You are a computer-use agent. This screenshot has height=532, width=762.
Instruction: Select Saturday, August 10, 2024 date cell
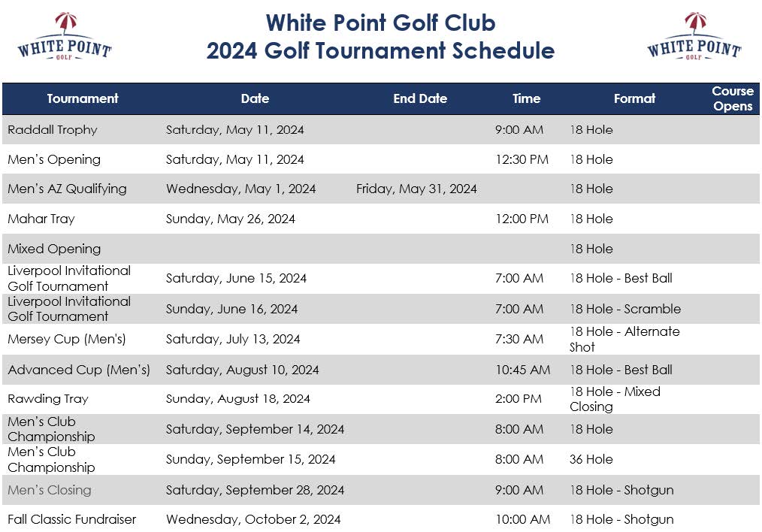click(x=242, y=370)
